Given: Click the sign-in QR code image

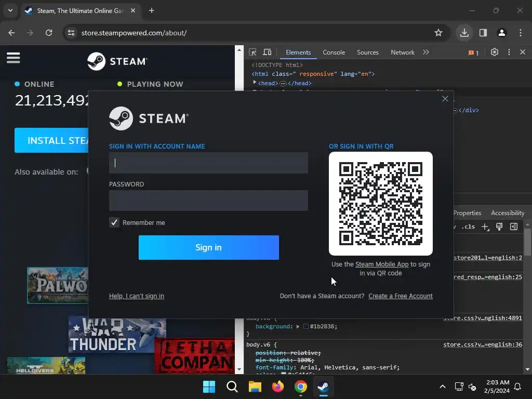Looking at the screenshot, I should pyautogui.click(x=381, y=204).
